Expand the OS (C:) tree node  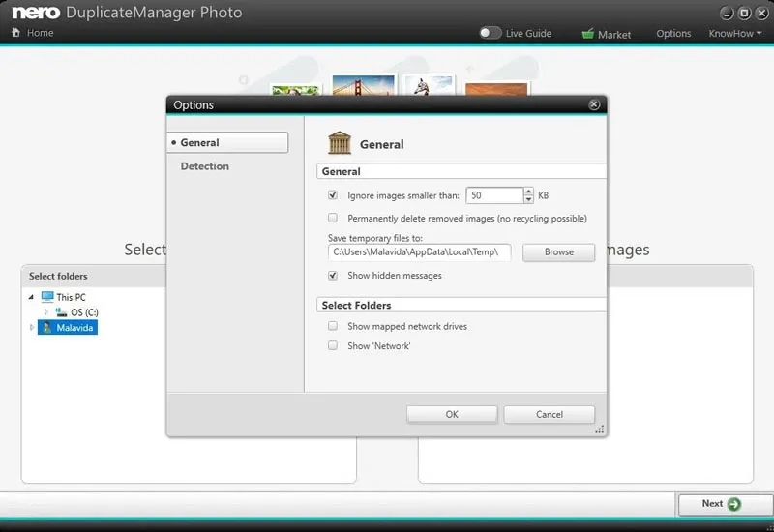coord(46,312)
